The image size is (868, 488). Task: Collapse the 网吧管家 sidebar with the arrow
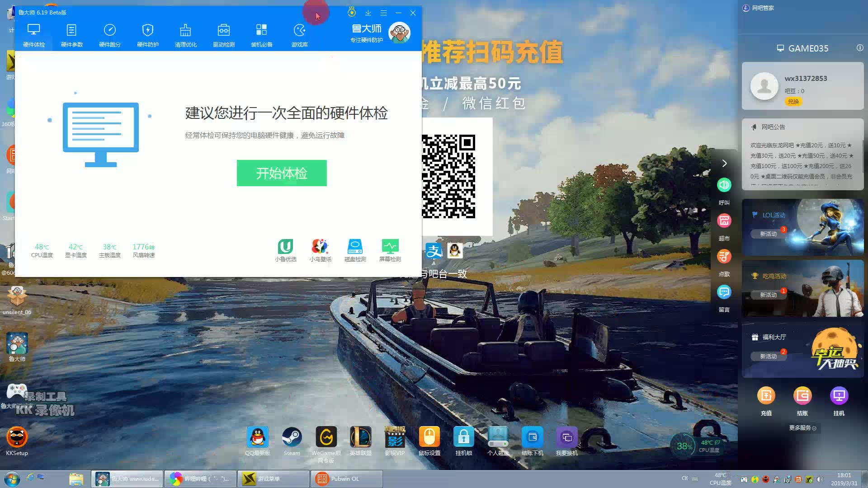725,163
